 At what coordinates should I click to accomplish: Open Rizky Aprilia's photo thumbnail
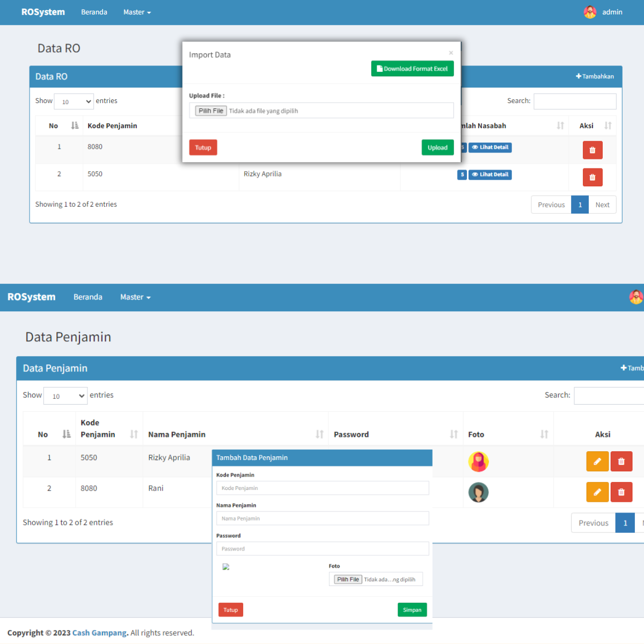478,462
